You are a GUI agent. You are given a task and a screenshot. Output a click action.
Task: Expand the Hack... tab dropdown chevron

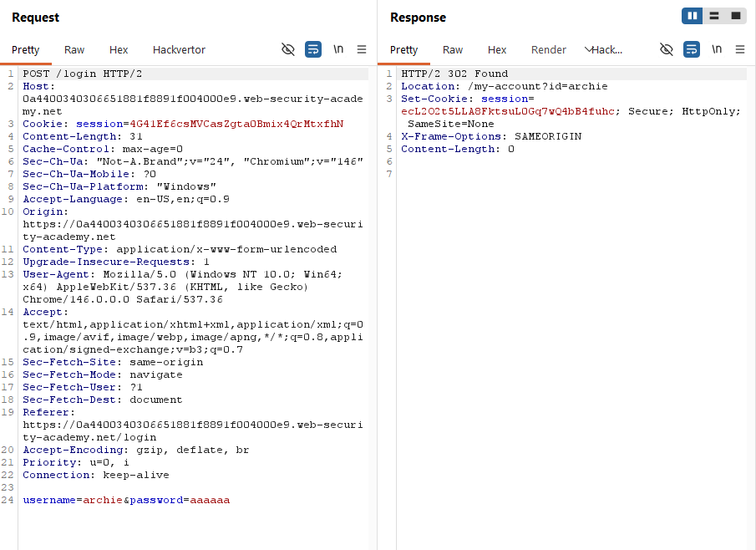click(588, 49)
